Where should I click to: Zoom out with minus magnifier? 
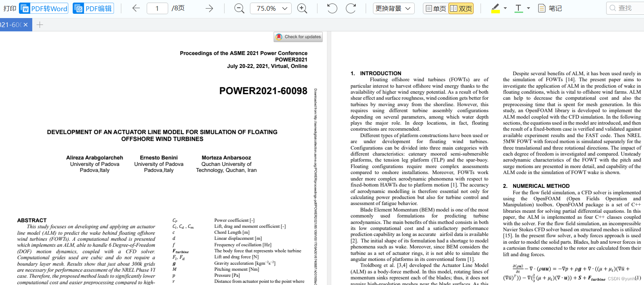click(240, 8)
